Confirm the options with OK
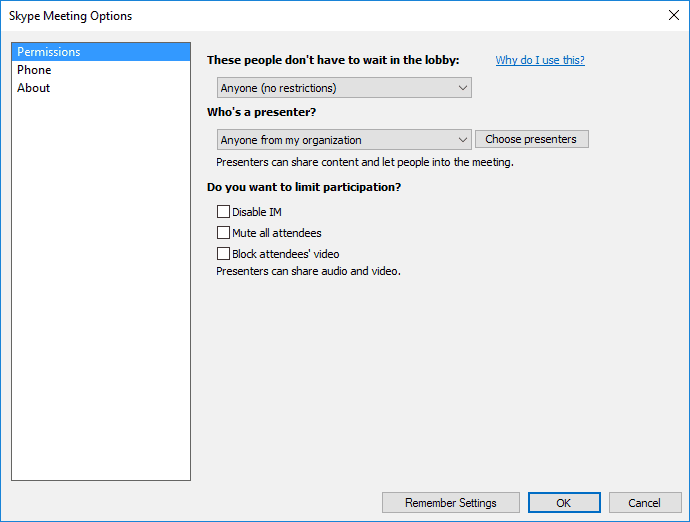This screenshot has height=522, width=690. [x=564, y=503]
